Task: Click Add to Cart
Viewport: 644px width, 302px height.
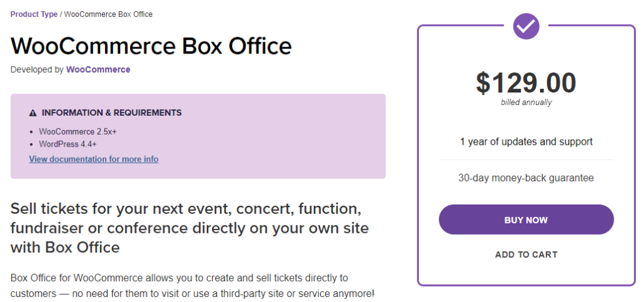Action: click(x=526, y=255)
